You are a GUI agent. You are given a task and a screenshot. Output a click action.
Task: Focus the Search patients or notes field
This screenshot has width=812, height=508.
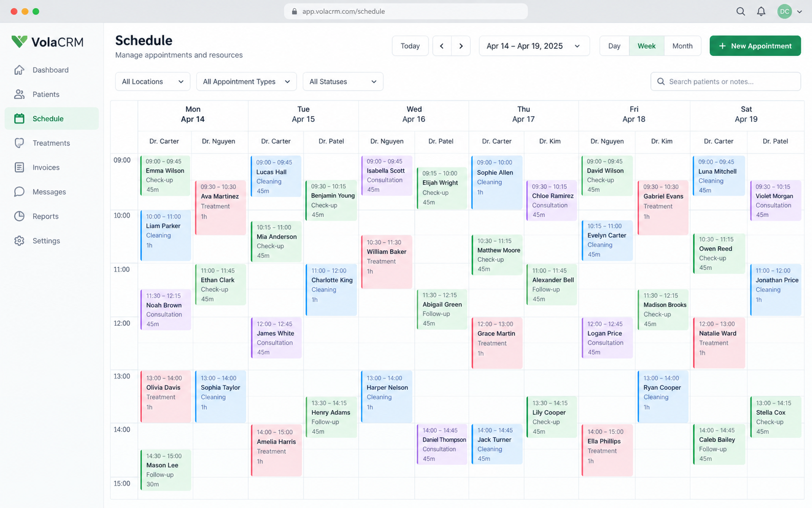coord(725,81)
